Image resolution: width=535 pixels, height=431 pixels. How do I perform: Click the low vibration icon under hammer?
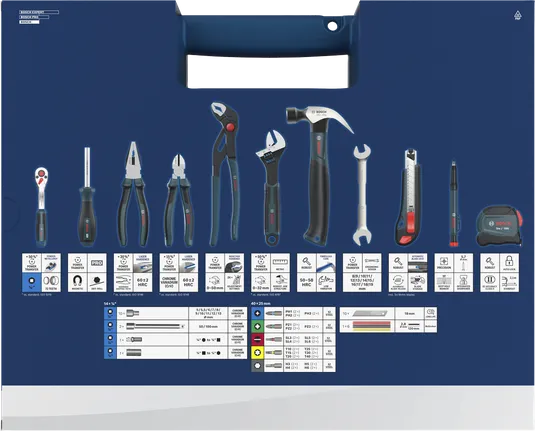(x=326, y=282)
